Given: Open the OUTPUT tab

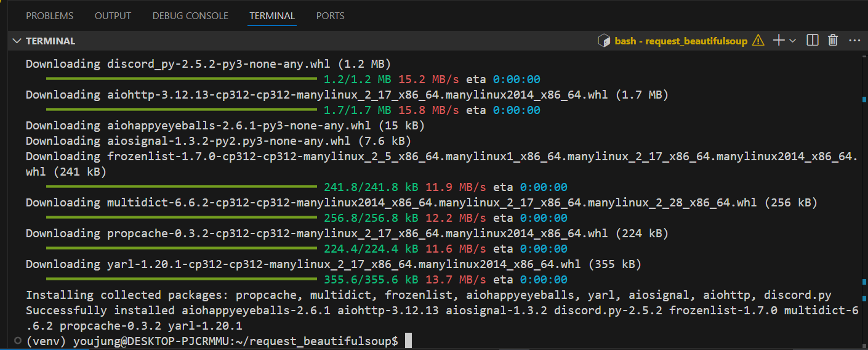Looking at the screenshot, I should point(113,16).
